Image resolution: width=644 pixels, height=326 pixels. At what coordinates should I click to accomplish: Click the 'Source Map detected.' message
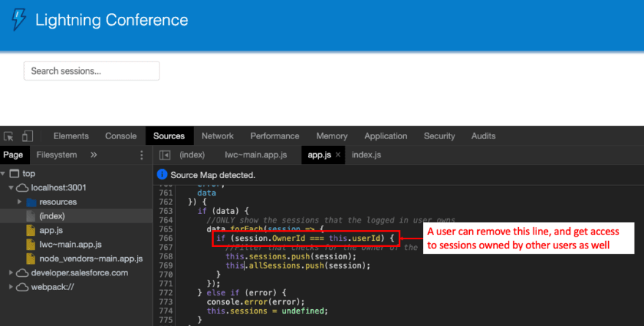(x=213, y=175)
